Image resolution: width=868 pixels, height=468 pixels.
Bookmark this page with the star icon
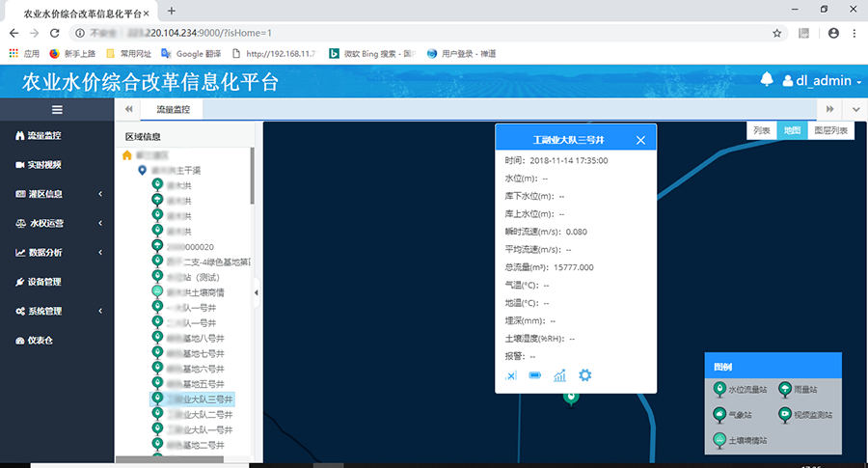[x=777, y=33]
